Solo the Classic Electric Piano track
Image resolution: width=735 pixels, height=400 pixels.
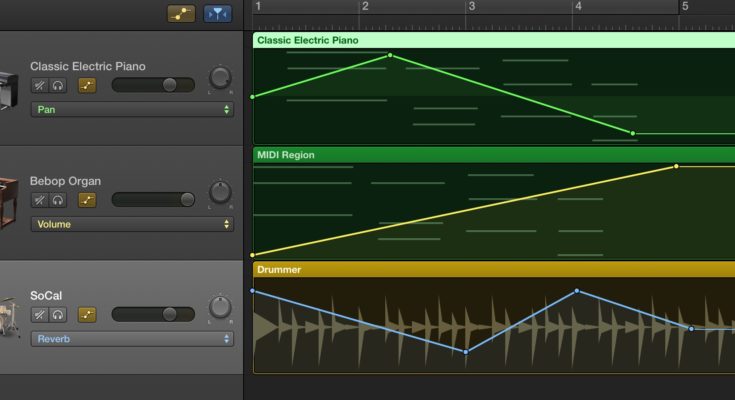(x=58, y=86)
